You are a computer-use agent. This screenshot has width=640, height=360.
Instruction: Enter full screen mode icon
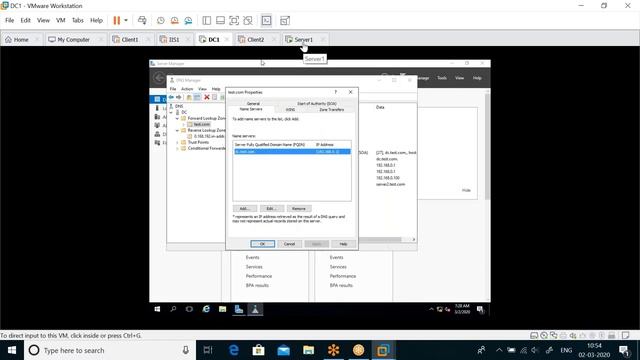(x=234, y=20)
